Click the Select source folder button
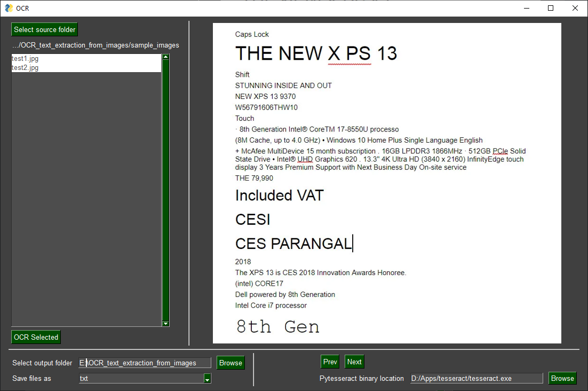The width and height of the screenshot is (588, 391). click(45, 29)
